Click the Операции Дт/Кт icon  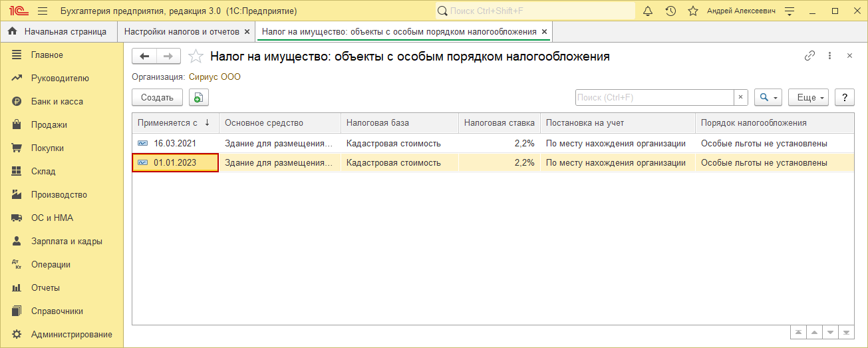[x=17, y=264]
